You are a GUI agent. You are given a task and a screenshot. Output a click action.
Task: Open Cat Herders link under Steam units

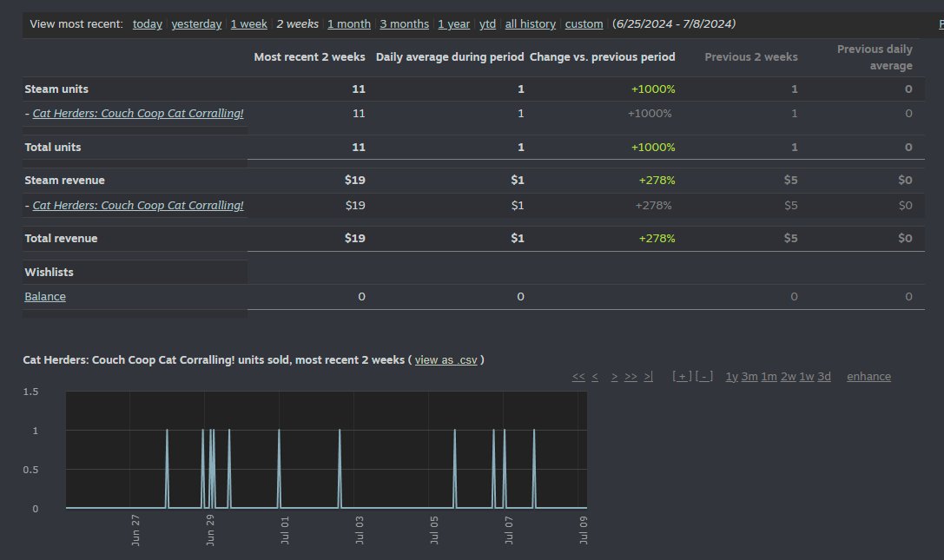[138, 113]
